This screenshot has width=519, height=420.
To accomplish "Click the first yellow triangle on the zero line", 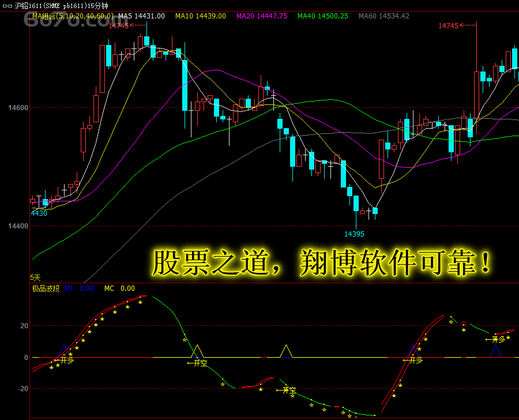I will pos(197,351).
